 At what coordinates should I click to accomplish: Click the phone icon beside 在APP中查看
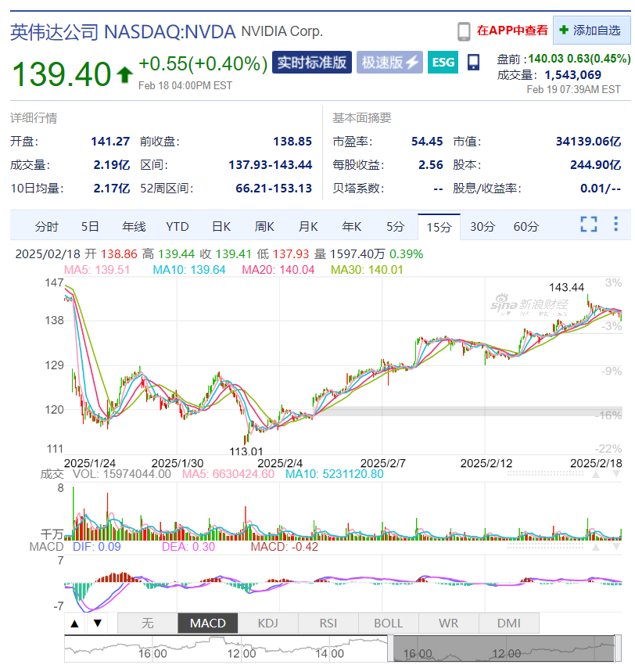pyautogui.click(x=464, y=31)
